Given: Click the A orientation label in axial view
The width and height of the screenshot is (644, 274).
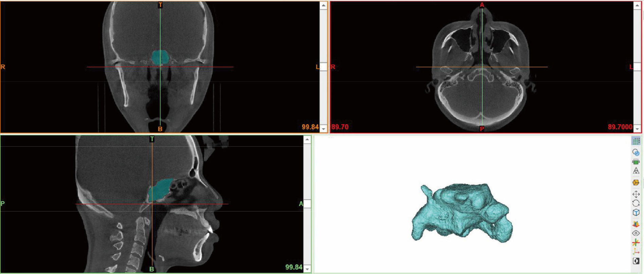Looking at the screenshot, I should [x=482, y=5].
